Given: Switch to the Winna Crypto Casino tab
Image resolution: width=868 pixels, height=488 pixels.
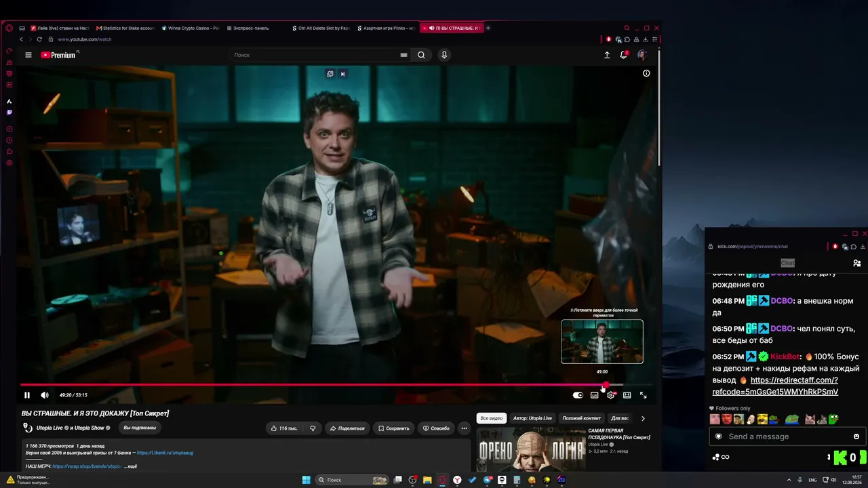Looking at the screenshot, I should (191, 28).
